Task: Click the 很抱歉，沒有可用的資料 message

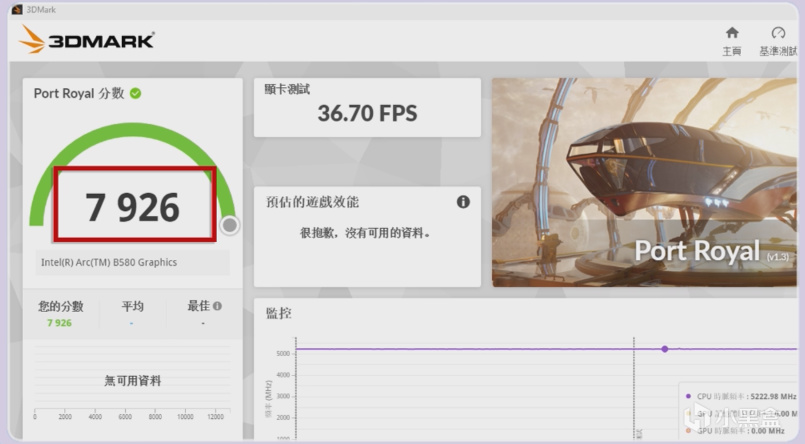Action: (365, 233)
